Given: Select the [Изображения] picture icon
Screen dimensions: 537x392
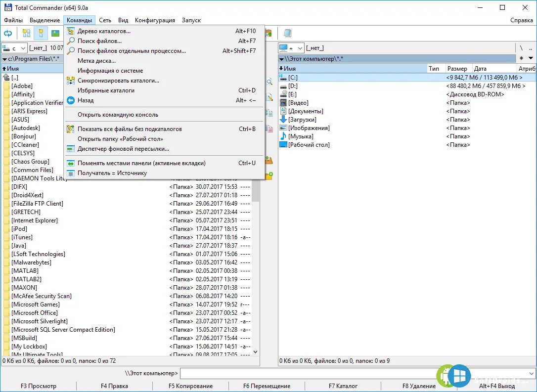Looking at the screenshot, I should (283, 128).
